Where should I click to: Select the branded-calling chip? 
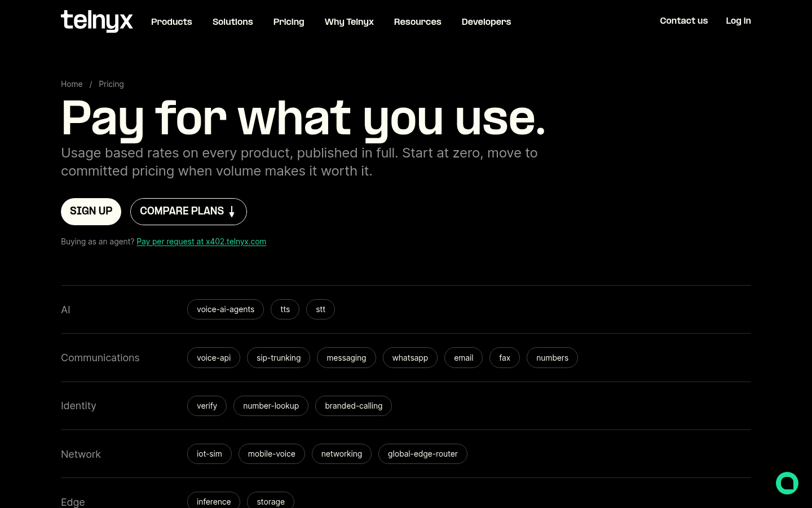[x=354, y=406]
